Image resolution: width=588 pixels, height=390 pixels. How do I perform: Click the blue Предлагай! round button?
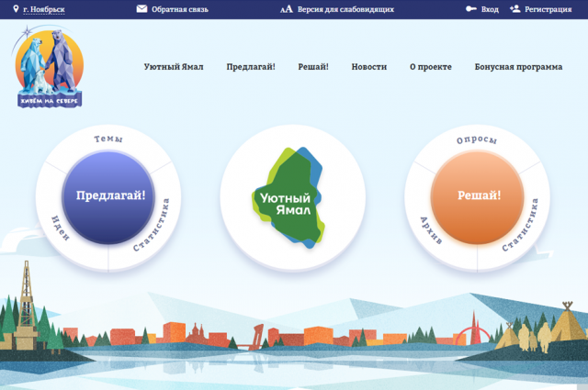click(x=108, y=197)
